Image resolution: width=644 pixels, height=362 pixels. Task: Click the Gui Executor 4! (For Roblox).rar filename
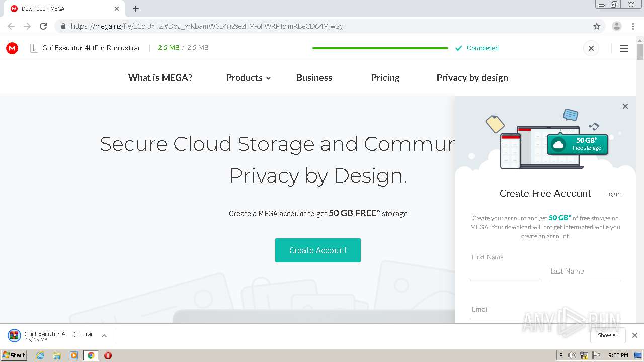(x=91, y=48)
